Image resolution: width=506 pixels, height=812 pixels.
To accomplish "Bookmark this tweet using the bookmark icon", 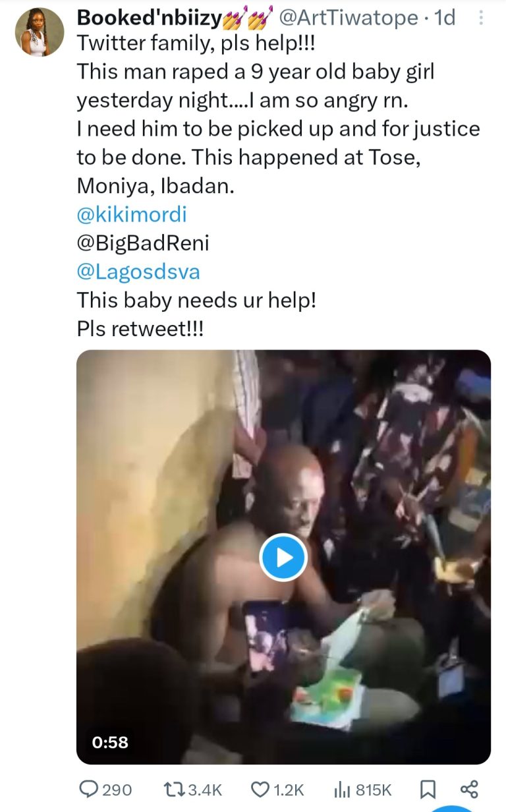I will coord(427,789).
